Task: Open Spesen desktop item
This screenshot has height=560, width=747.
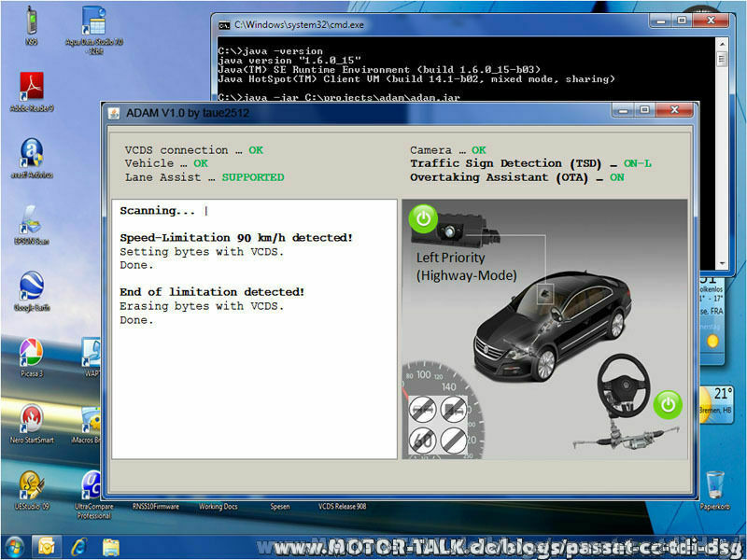Action: (280, 507)
